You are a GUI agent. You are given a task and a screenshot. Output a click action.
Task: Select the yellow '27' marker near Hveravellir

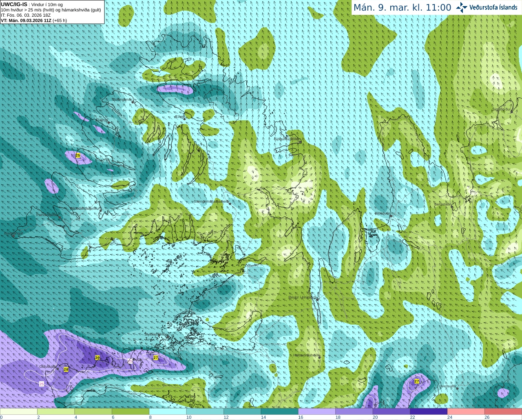click(417, 381)
